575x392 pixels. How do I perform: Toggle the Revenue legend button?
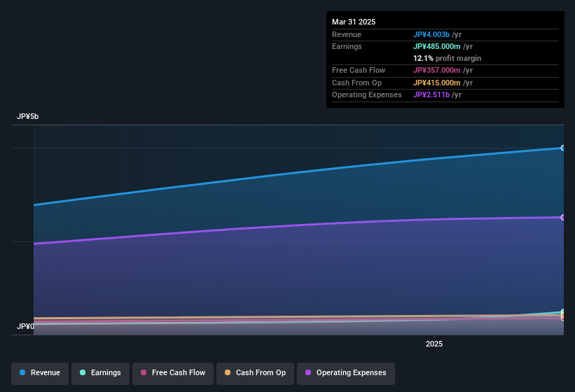coord(40,373)
